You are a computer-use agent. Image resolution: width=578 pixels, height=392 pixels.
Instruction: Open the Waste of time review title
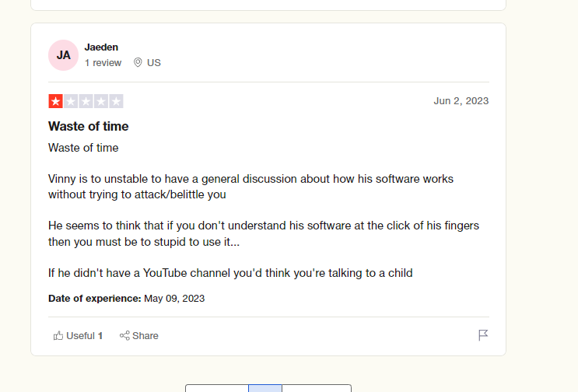tap(89, 126)
